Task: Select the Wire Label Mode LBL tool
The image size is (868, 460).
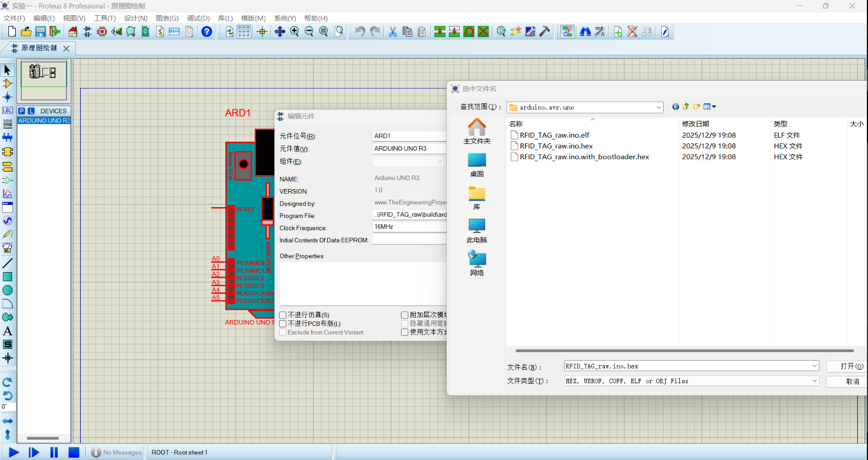Action: [x=7, y=111]
